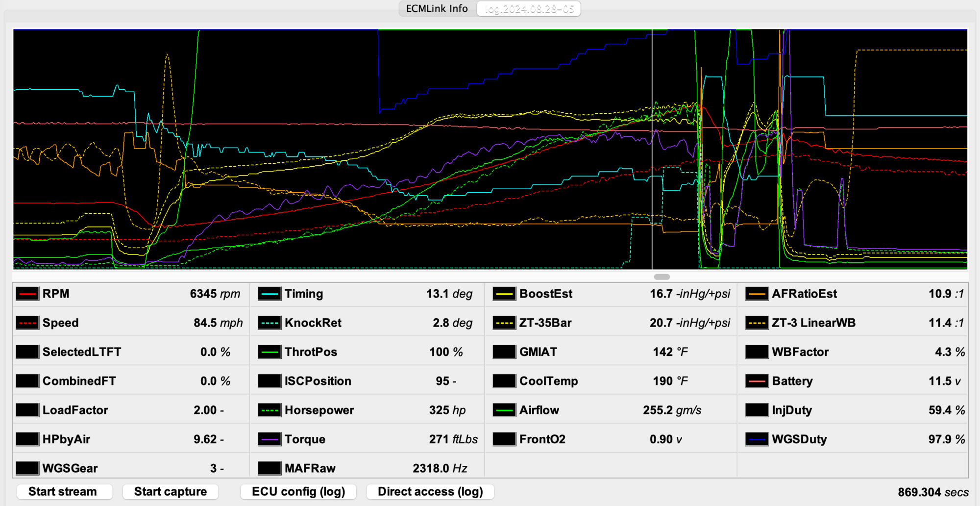The width and height of the screenshot is (980, 506).
Task: Click the Start stream button
Action: (x=64, y=491)
